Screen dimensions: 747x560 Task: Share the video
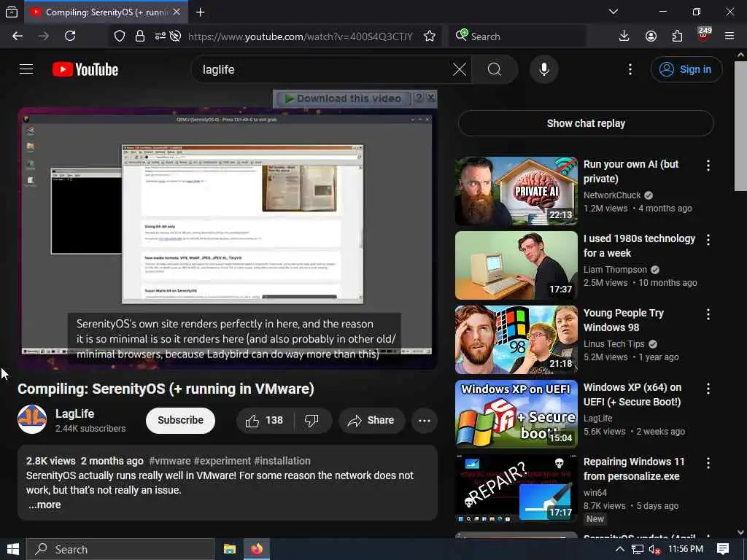click(x=371, y=421)
